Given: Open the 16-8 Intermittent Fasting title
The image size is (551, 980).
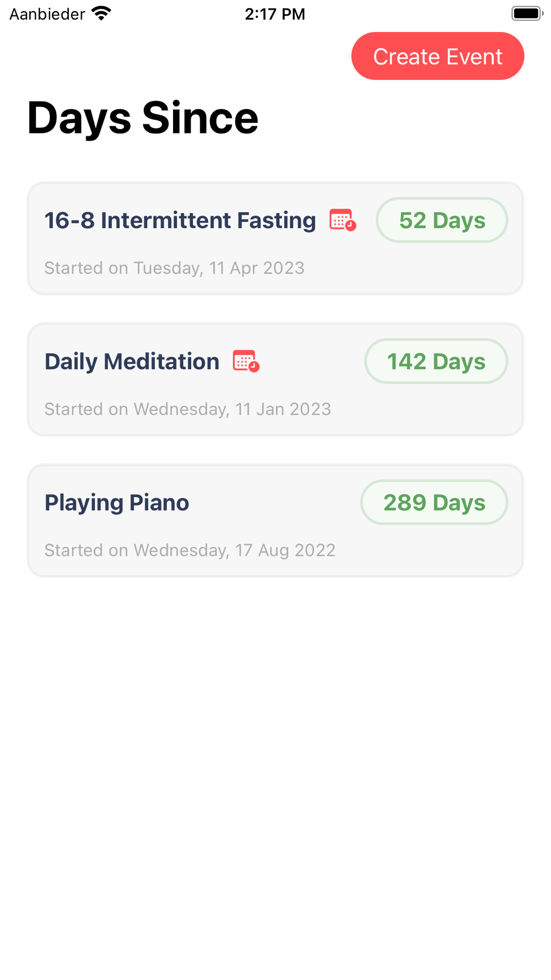Looking at the screenshot, I should tap(180, 220).
